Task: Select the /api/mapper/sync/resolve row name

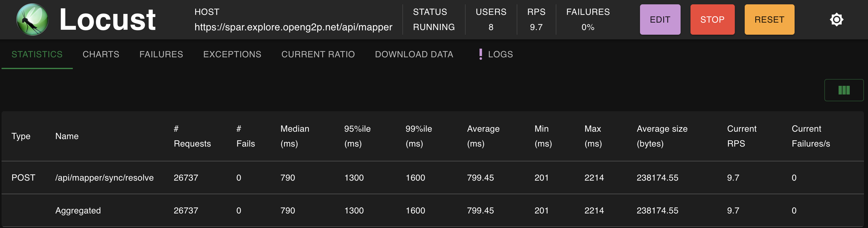Action: (104, 178)
